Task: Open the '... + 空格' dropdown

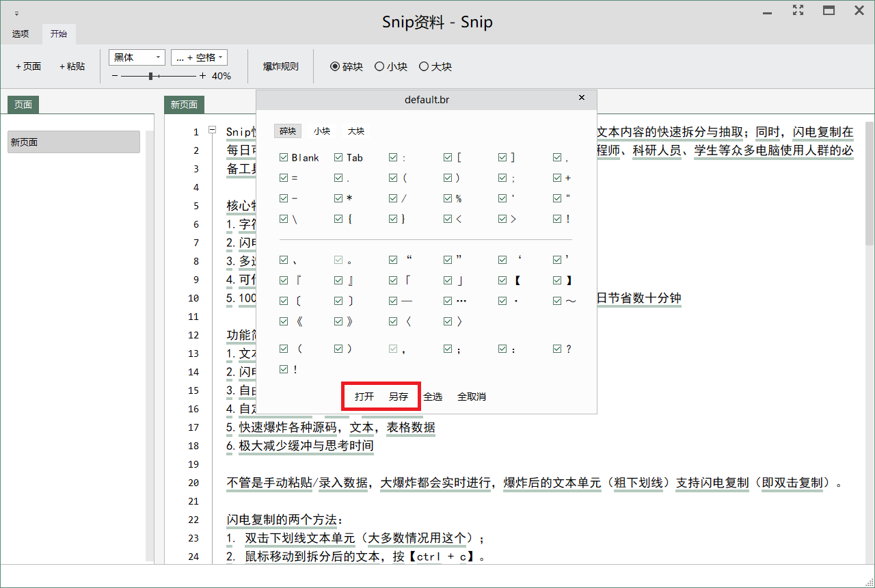Action: click(x=199, y=57)
